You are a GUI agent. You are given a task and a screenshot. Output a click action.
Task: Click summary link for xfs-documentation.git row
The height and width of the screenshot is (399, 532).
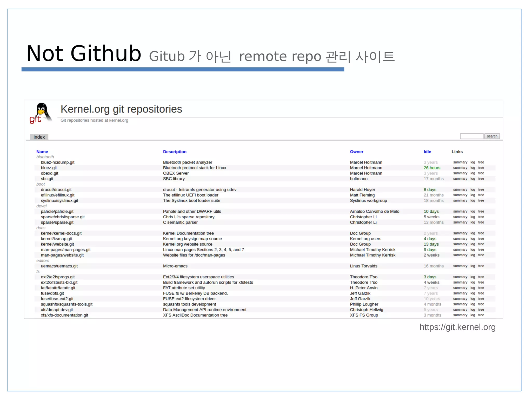pyautogui.click(x=460, y=315)
